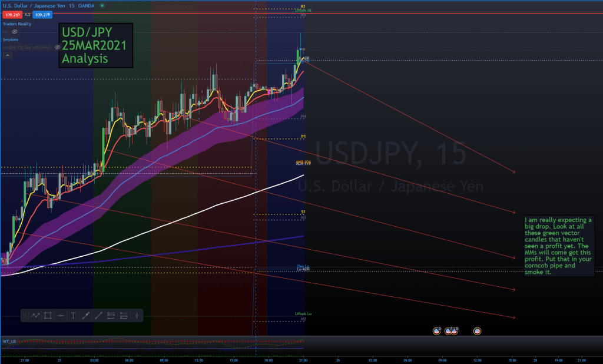Image resolution: width=603 pixels, height=364 pixels.
Task: Select the path drawing tool in favorites toolbar
Action: [35, 316]
